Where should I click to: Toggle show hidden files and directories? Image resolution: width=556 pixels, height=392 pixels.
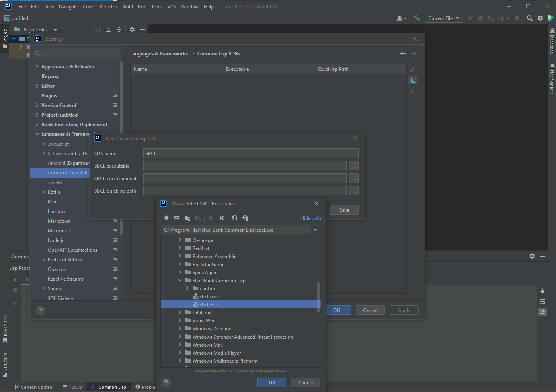[x=246, y=218]
